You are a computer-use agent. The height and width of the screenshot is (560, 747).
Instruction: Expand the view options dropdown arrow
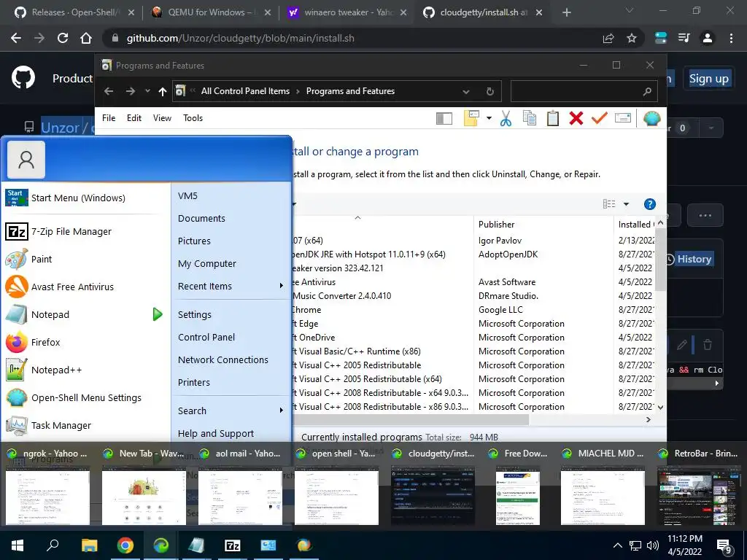pyautogui.click(x=626, y=204)
